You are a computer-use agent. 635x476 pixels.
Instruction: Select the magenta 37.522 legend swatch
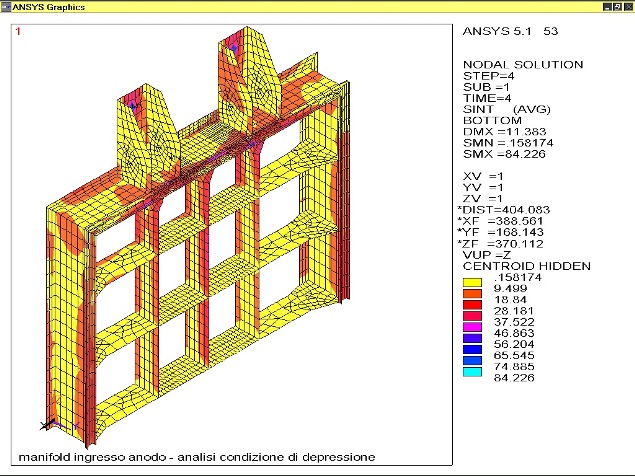tap(472, 327)
